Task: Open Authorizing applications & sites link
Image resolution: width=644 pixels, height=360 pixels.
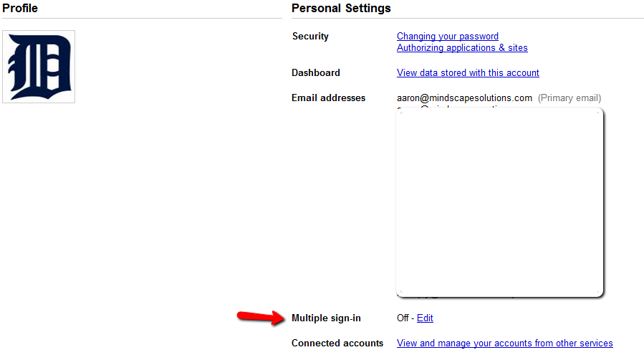Action: click(x=462, y=48)
